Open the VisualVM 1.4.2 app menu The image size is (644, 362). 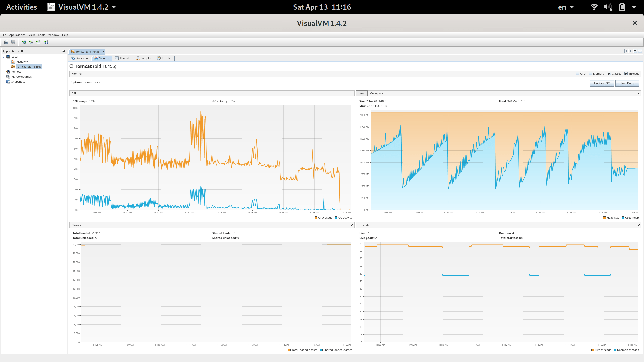coord(82,7)
